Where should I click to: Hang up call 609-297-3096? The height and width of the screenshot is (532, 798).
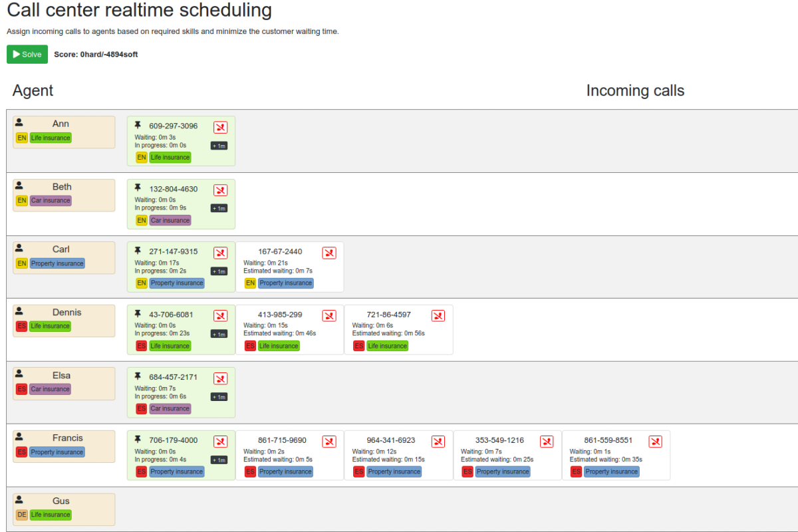tap(220, 127)
